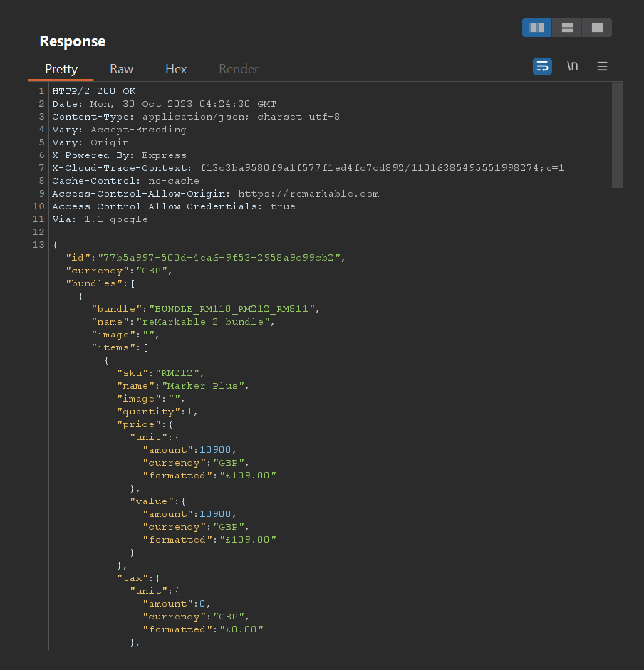Screen dimensions: 644x670
Task: Click line number 1 in the gutter
Action: [x=41, y=91]
